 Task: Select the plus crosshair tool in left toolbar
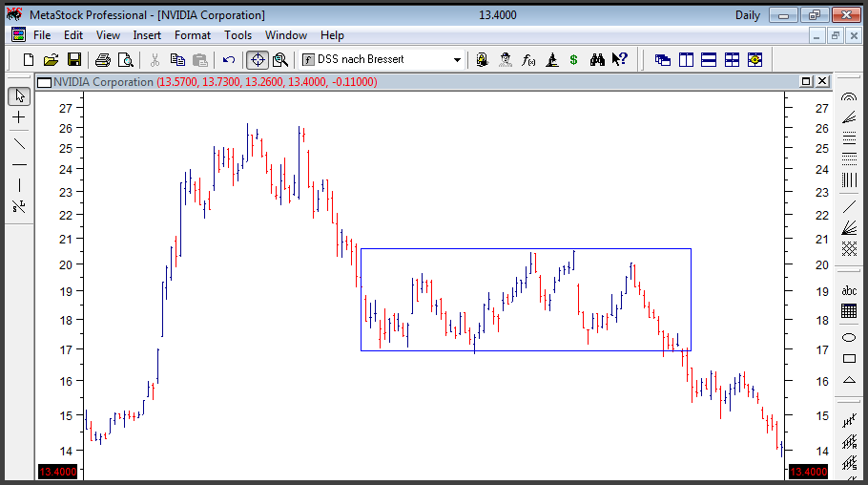coord(19,117)
